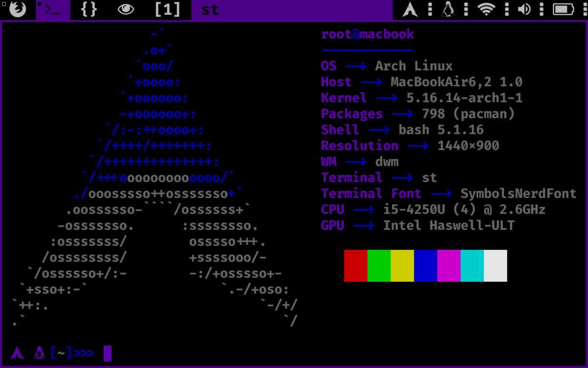
Task: Open the Wi-Fi status icon
Action: [x=486, y=9]
